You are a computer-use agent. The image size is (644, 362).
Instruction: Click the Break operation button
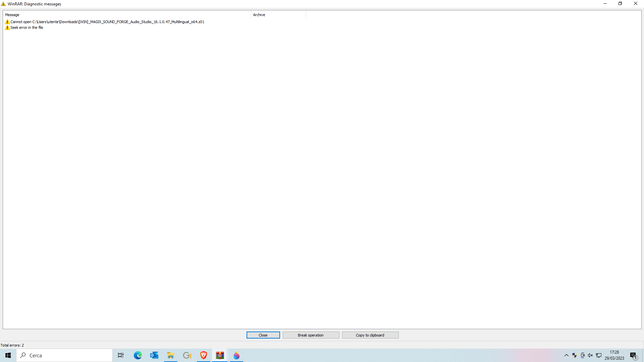(311, 335)
